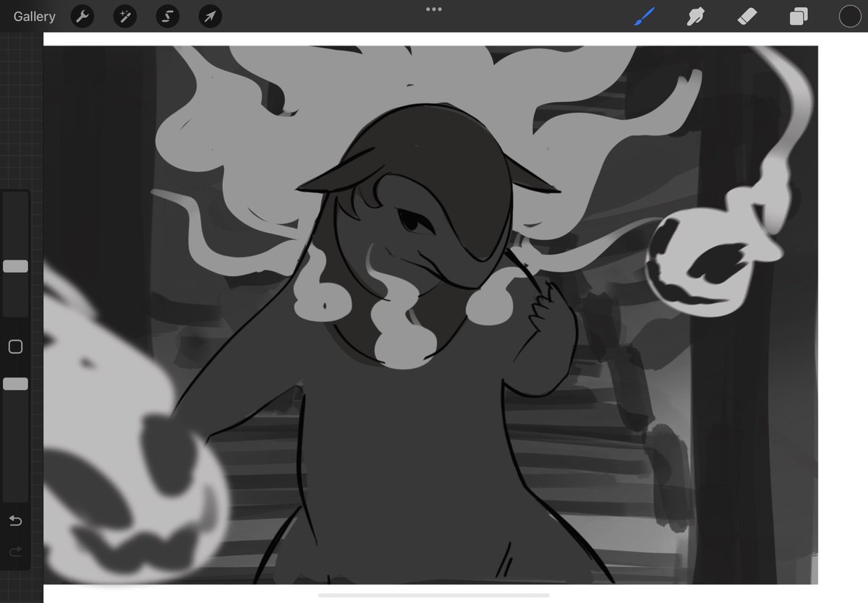Undo the last stroke
This screenshot has height=603, width=868.
pyautogui.click(x=15, y=521)
